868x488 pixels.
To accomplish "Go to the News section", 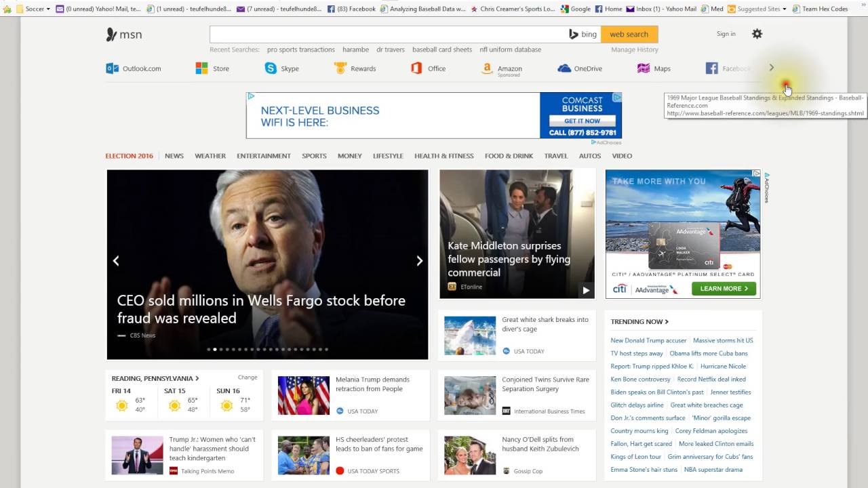I will pyautogui.click(x=174, y=156).
